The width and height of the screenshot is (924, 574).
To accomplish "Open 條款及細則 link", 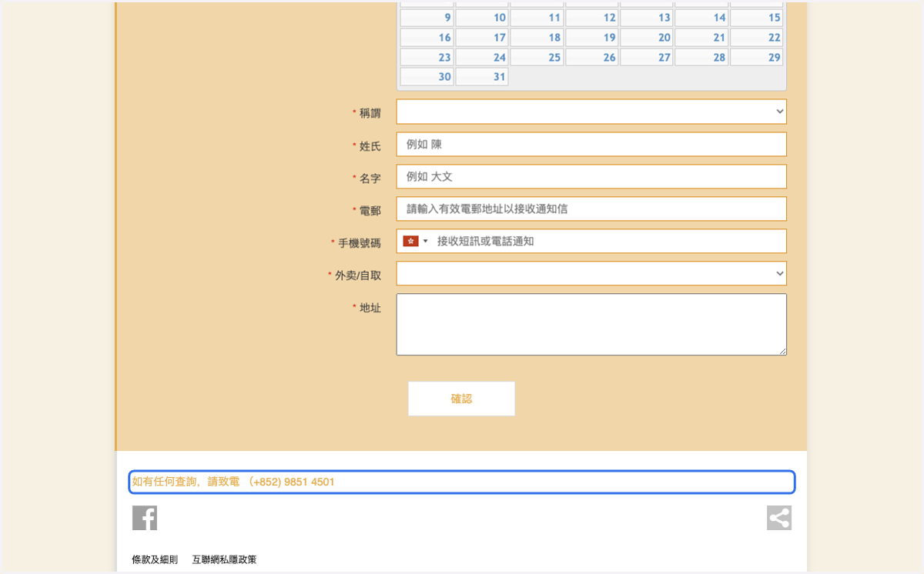I will point(155,559).
